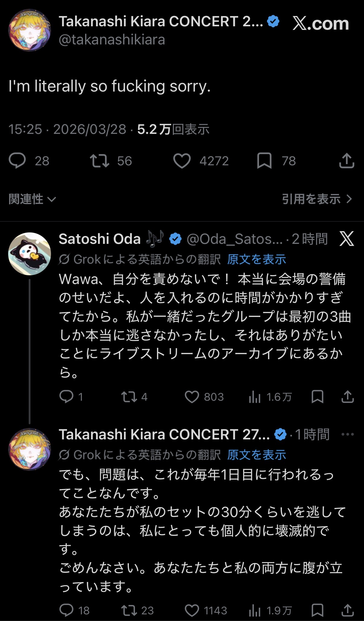Viewport: 364px width, 621px height.
Task: Open the 関連性 sort dropdown
Action: coord(32,199)
